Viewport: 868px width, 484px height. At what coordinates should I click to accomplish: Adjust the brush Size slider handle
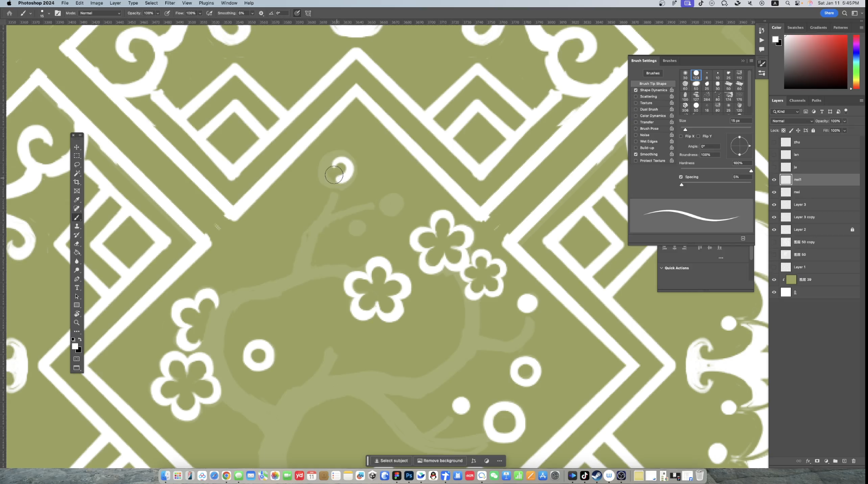point(685,129)
